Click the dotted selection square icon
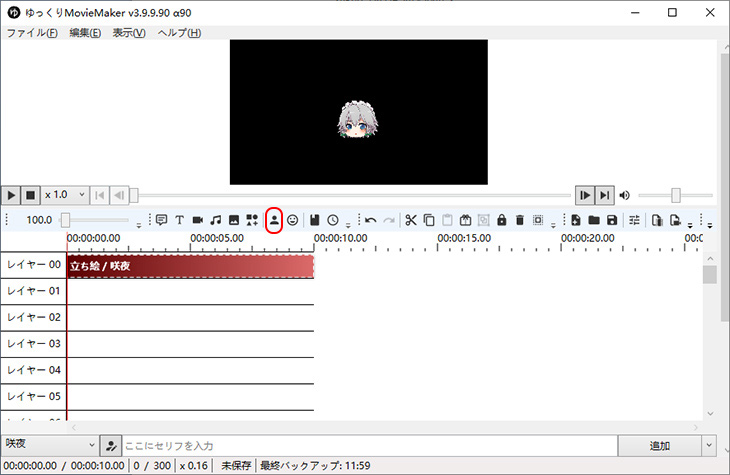 (538, 220)
